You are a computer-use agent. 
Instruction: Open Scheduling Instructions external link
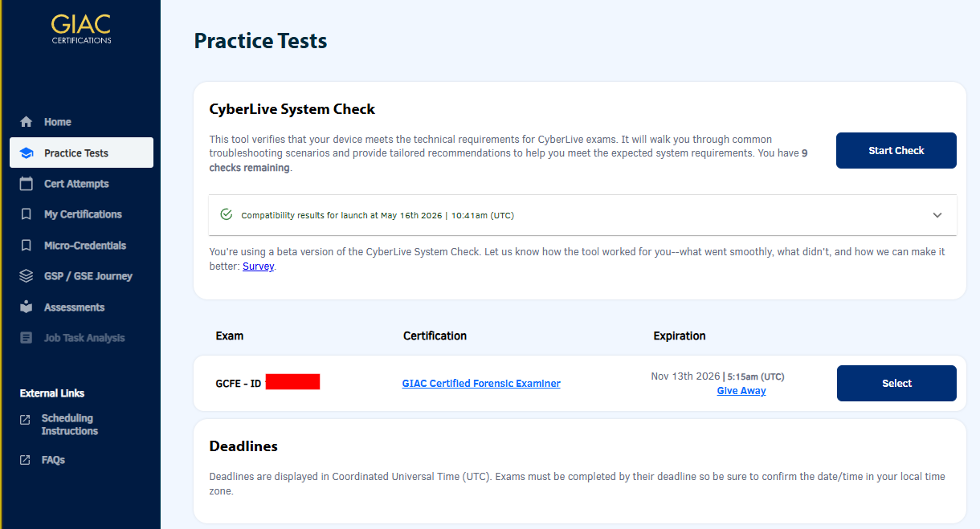[69, 425]
